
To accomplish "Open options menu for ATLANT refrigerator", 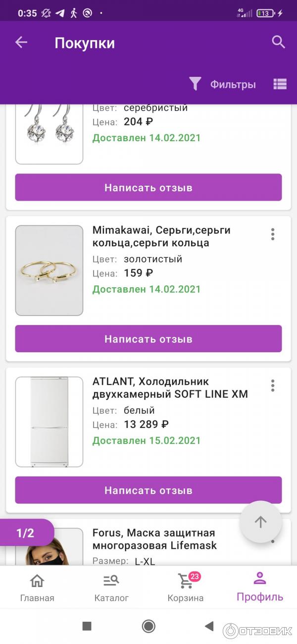I will [272, 385].
